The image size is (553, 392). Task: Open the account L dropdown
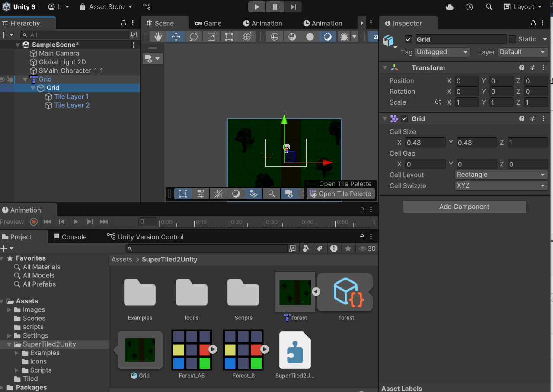pos(58,7)
